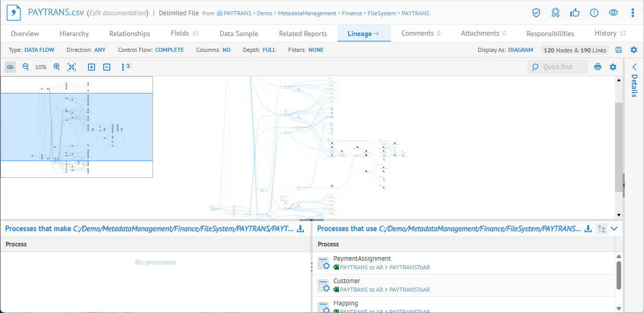Print the lineage diagram

click(598, 67)
